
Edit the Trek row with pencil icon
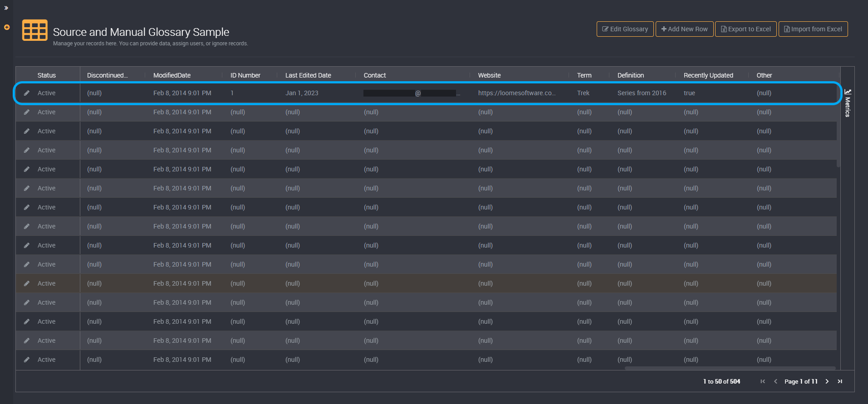[27, 93]
